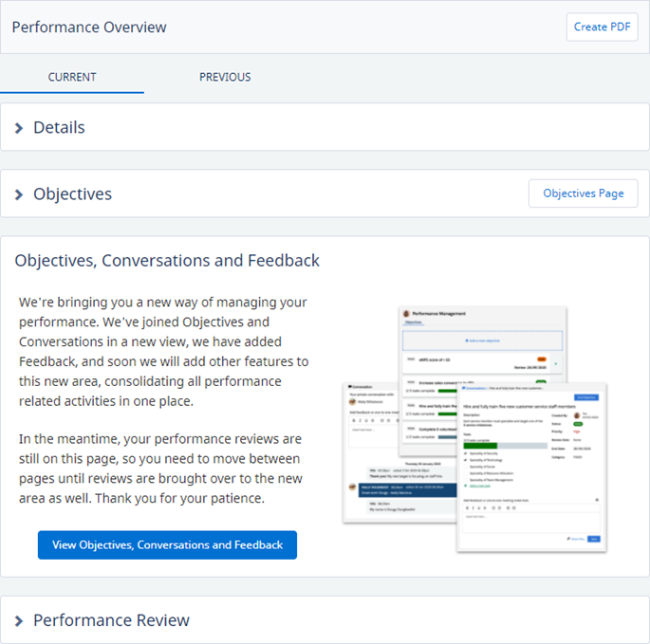Click the Create PDF button
650x644 pixels.
coord(602,27)
